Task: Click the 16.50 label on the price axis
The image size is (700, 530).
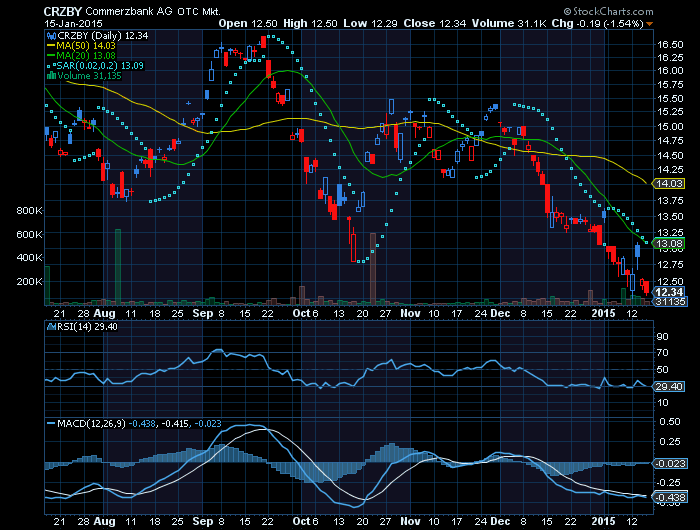Action: pyautogui.click(x=670, y=44)
